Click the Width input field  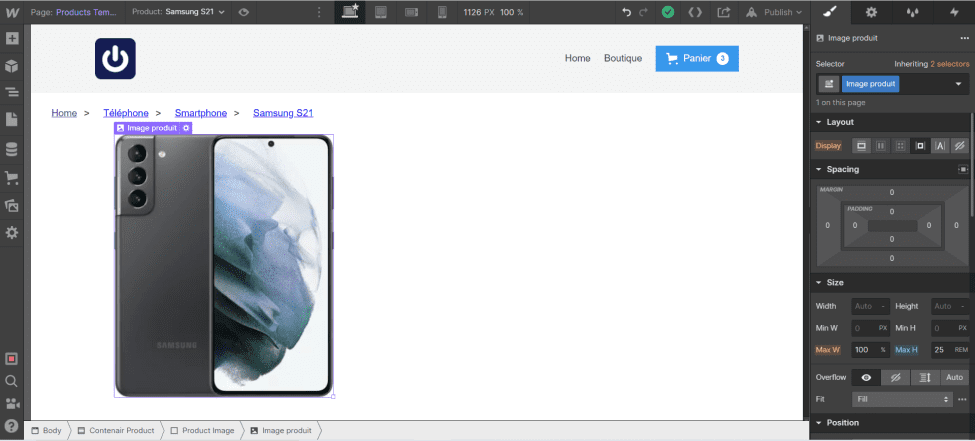point(871,306)
